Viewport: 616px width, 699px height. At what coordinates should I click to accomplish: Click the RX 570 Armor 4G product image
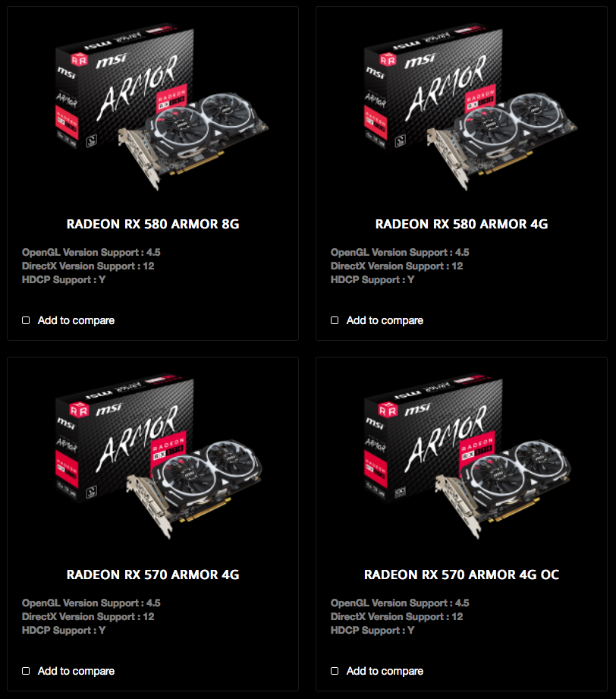(x=159, y=457)
